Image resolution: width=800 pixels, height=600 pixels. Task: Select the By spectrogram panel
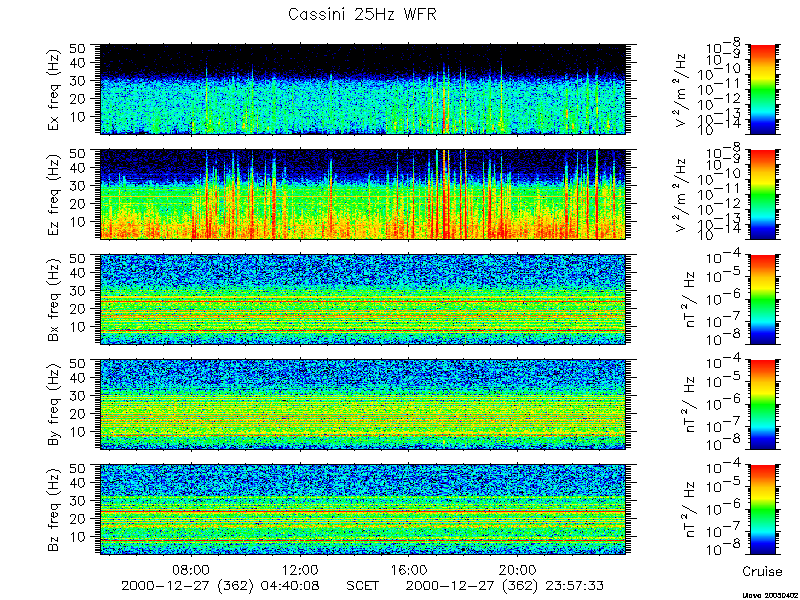(363, 405)
